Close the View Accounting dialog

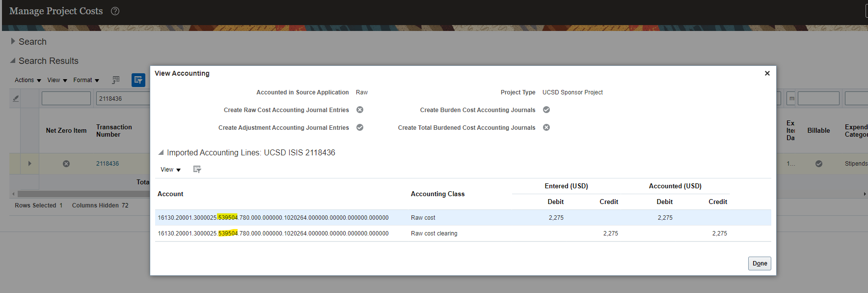pyautogui.click(x=767, y=73)
